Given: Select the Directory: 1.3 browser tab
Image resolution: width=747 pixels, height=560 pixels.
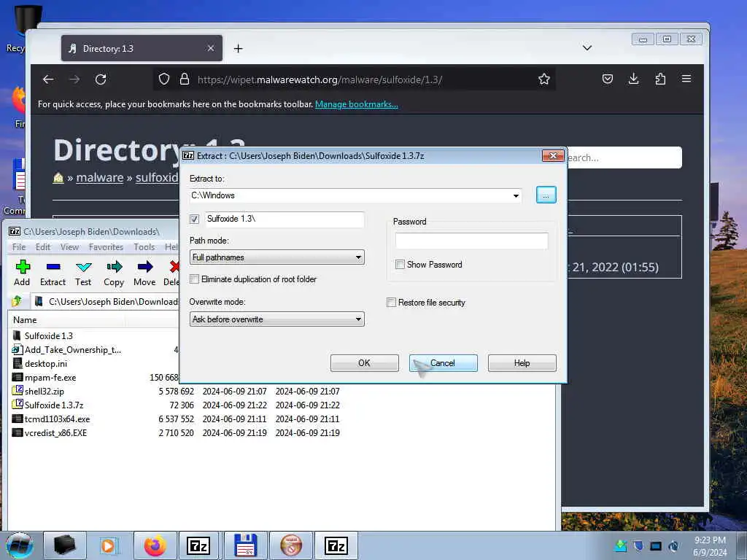Looking at the screenshot, I should (142, 48).
